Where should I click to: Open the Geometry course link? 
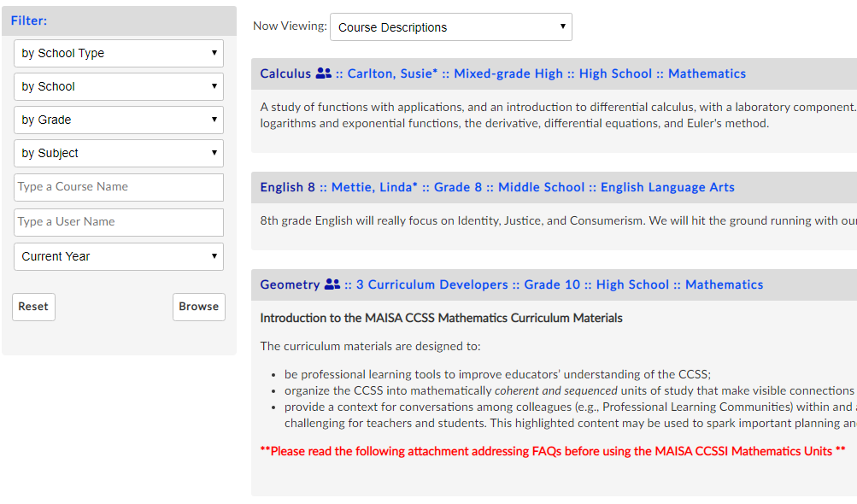click(290, 284)
